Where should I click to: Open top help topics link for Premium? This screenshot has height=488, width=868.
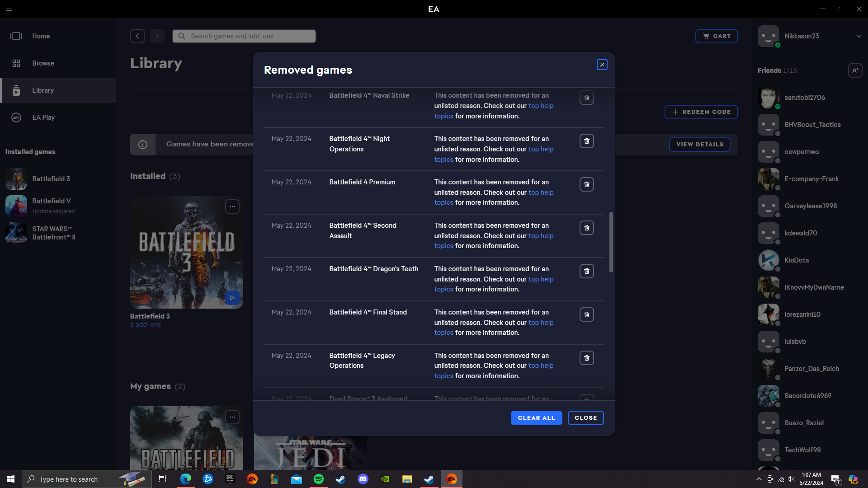pos(541,192)
